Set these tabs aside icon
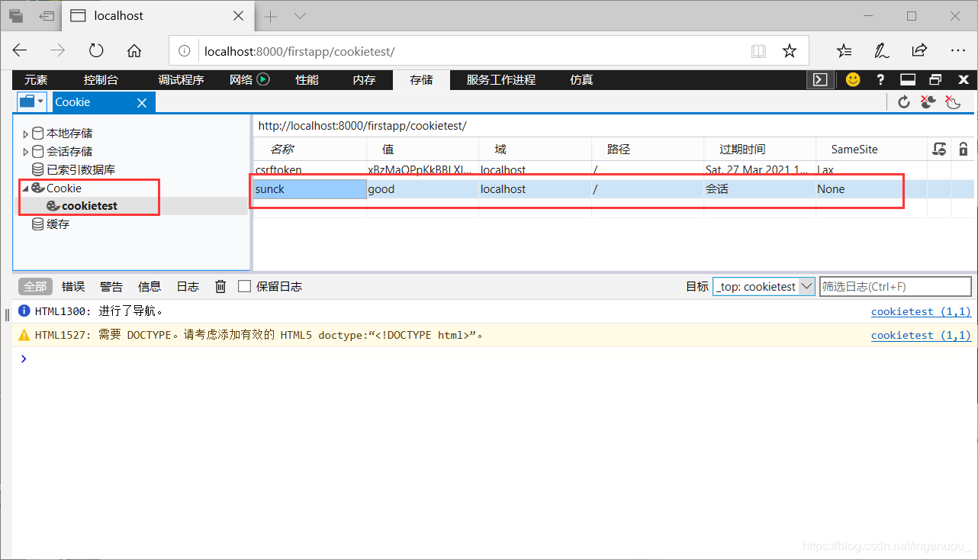978x560 pixels. click(x=47, y=16)
